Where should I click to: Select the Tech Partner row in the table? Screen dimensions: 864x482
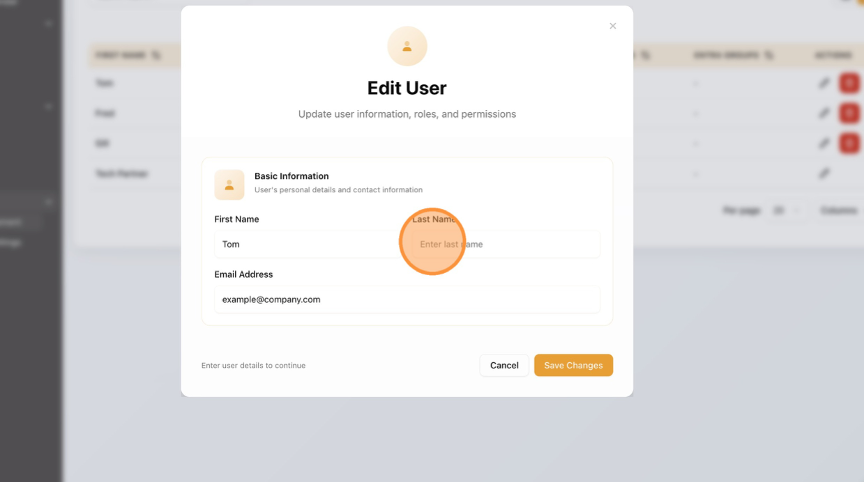pos(122,173)
